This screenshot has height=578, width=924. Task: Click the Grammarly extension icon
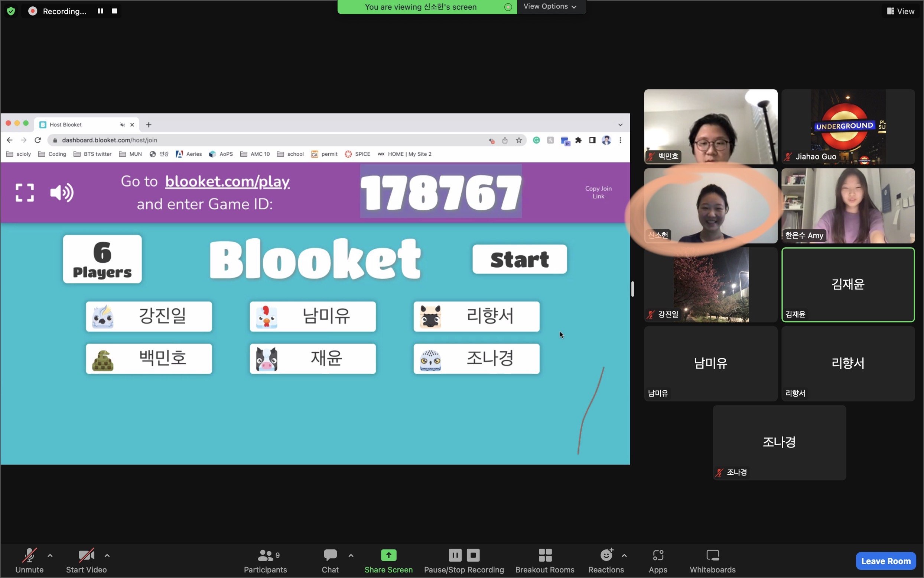536,140
